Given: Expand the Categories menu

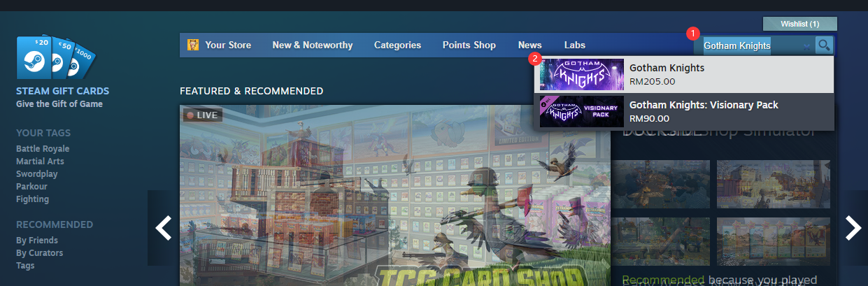Looking at the screenshot, I should click(397, 45).
